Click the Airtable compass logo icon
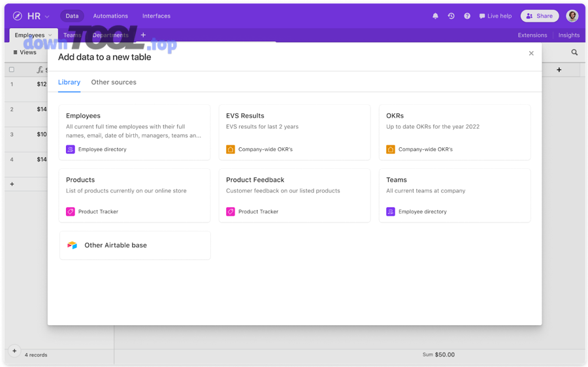 point(17,16)
